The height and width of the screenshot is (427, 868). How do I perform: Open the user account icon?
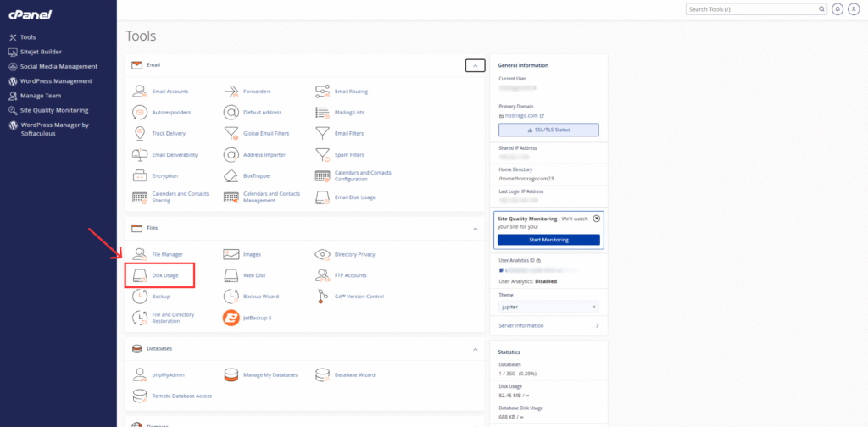pyautogui.click(x=853, y=9)
